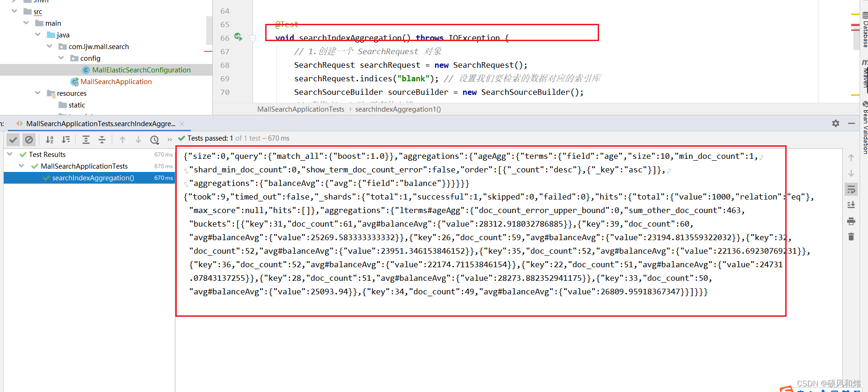Click line number 68 in the gutter
The height and width of the screenshot is (392, 868).
click(x=225, y=65)
